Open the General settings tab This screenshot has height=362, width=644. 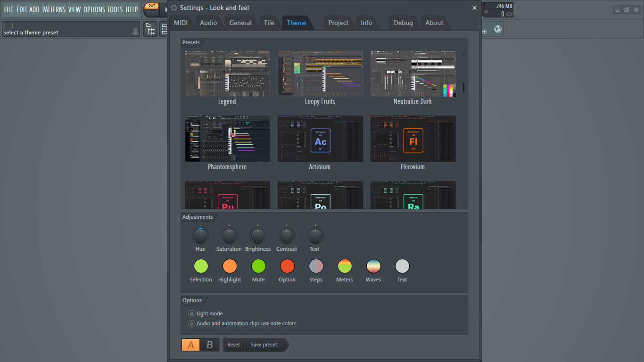pyautogui.click(x=240, y=23)
